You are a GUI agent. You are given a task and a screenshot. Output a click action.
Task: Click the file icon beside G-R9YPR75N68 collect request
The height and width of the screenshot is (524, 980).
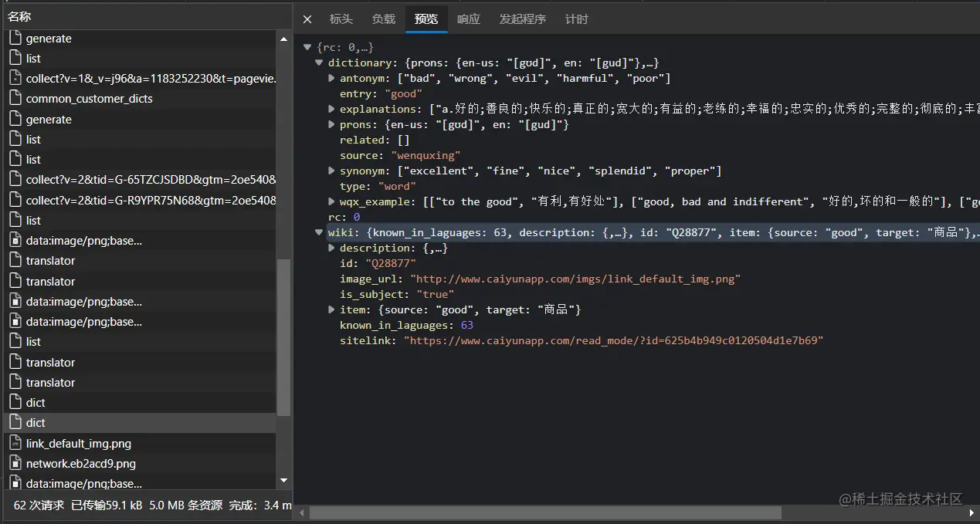(x=15, y=199)
